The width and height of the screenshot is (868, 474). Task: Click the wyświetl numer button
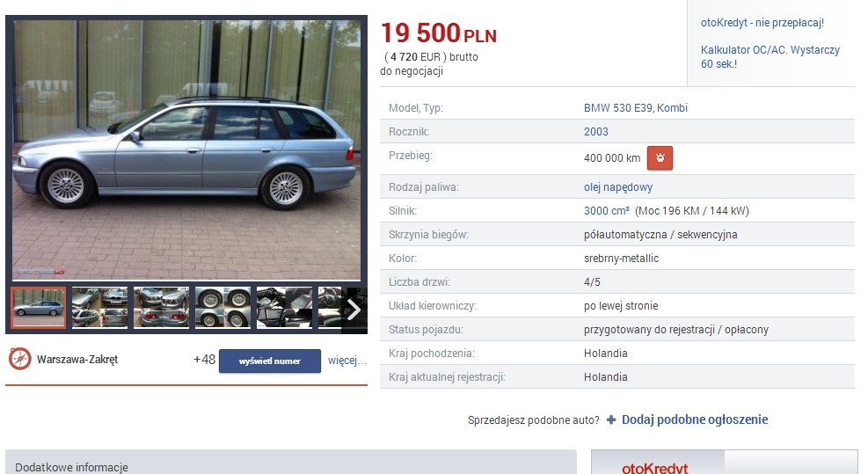click(x=270, y=361)
